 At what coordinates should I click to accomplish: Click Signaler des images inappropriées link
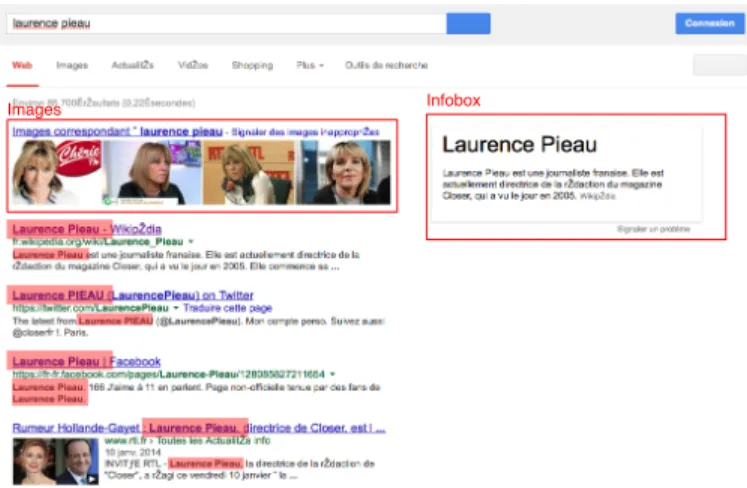[x=305, y=132]
